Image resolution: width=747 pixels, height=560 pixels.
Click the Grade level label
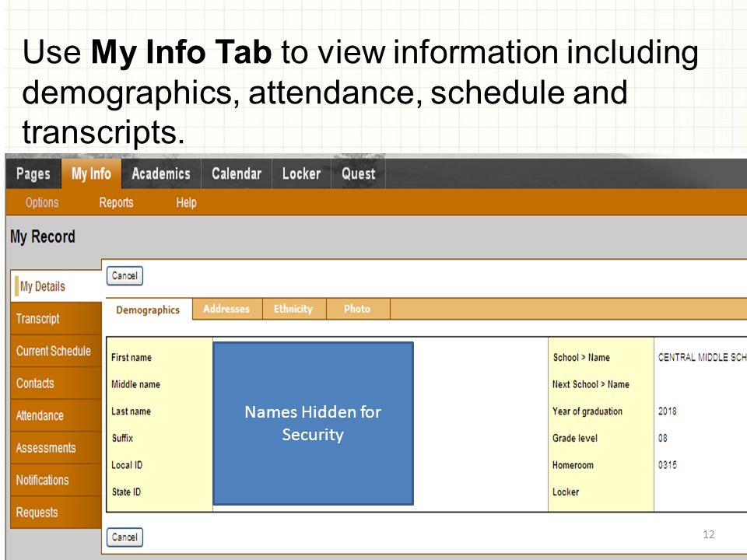point(575,438)
